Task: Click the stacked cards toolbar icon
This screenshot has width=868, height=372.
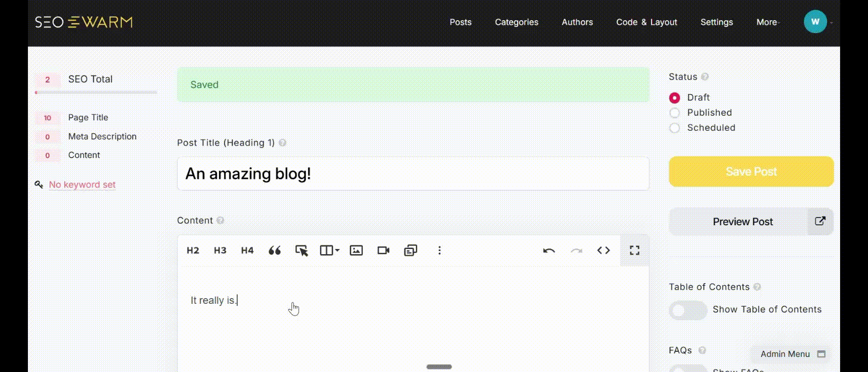Action: pyautogui.click(x=411, y=251)
